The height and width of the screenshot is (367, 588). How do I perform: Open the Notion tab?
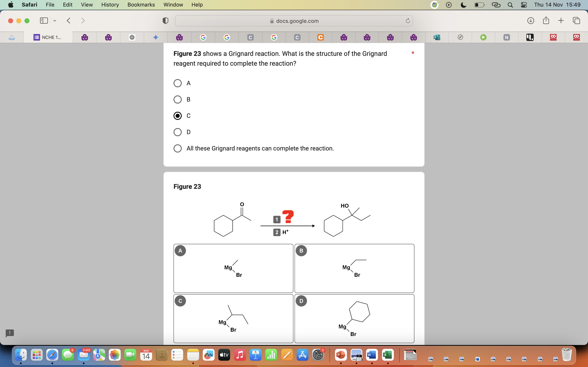point(507,37)
